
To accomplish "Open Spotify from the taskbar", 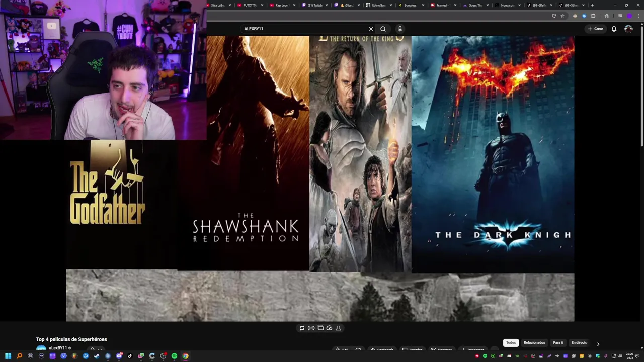I will 174,356.
